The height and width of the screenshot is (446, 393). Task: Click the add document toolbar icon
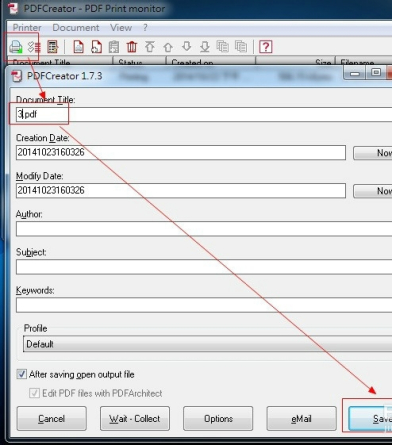[96, 47]
